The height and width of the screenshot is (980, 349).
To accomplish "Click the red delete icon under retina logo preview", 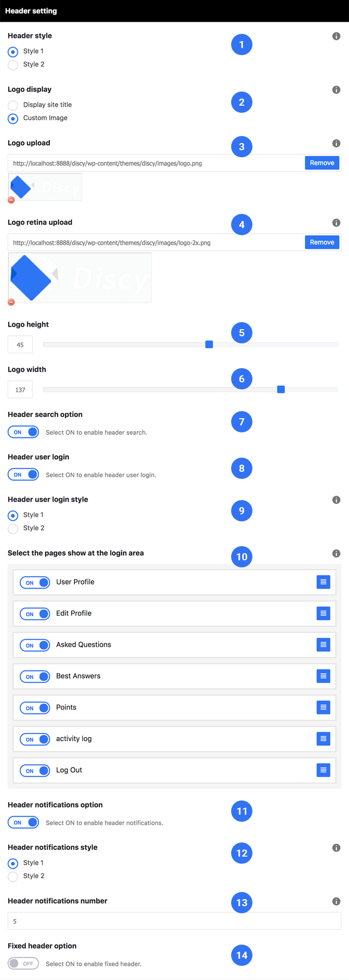I will (x=11, y=302).
